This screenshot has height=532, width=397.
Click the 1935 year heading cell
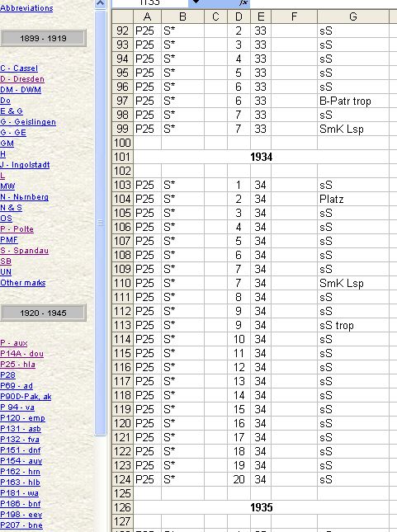261,507
